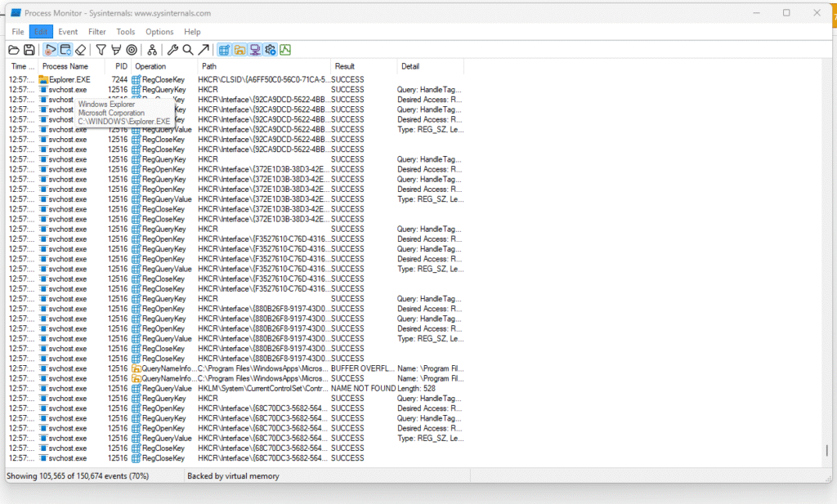The image size is (837, 504).
Task: Toggle the Autoscroll button
Action: point(65,50)
